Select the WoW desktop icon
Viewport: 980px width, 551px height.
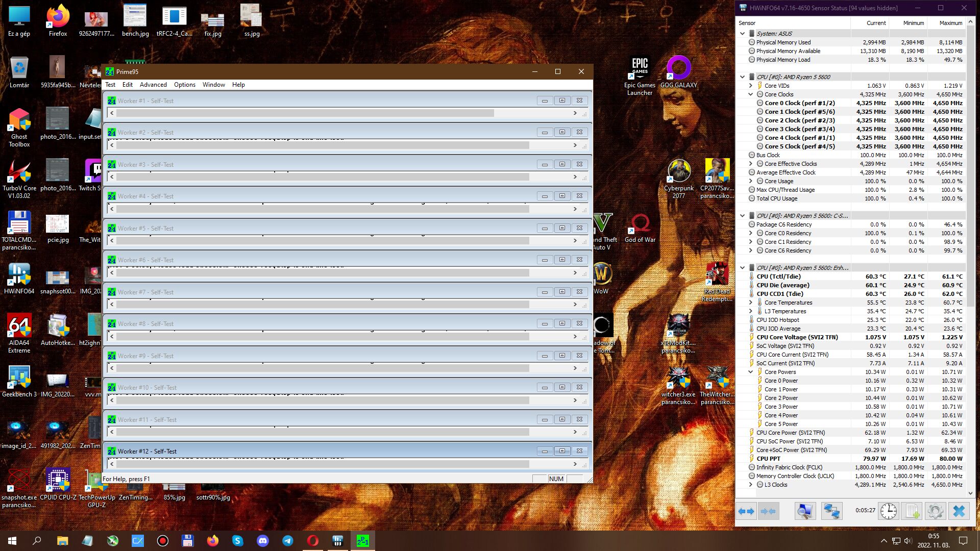click(x=601, y=279)
